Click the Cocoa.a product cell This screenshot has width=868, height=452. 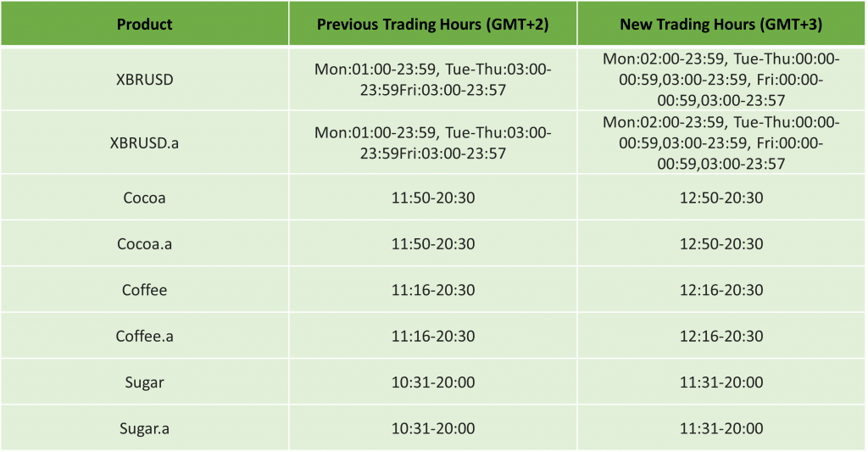(x=144, y=243)
